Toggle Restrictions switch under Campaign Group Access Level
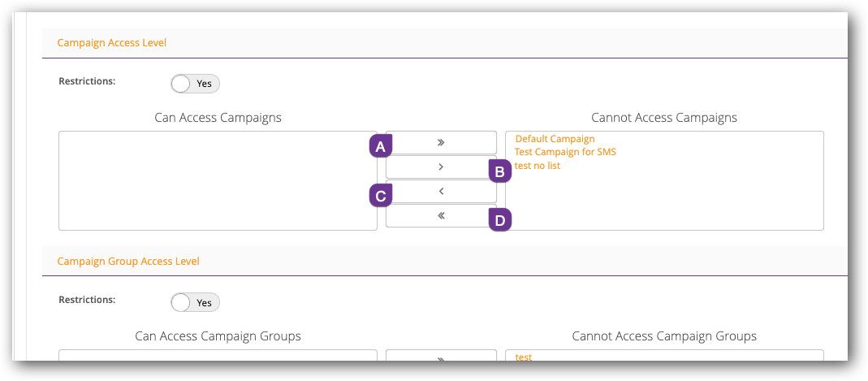 coord(195,302)
